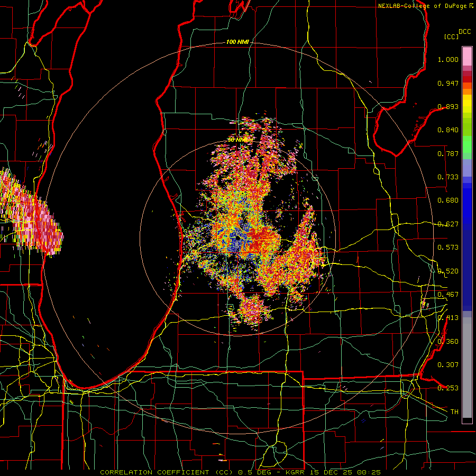
Task: Click the 0.573 legend value
Action: [448, 248]
